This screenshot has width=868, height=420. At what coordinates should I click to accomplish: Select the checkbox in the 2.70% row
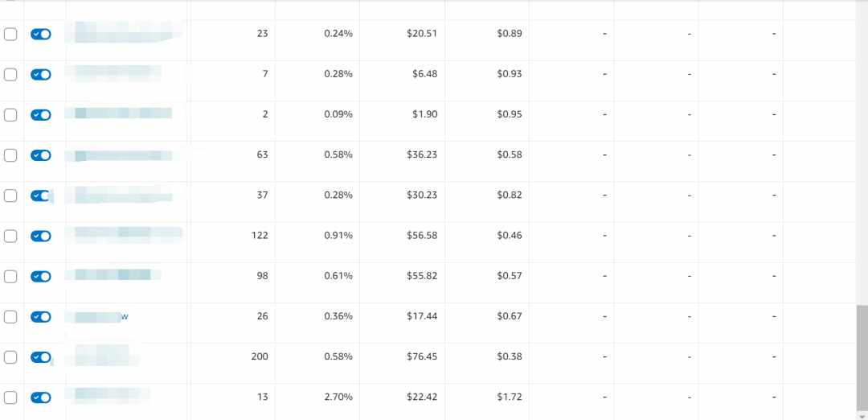(x=10, y=397)
